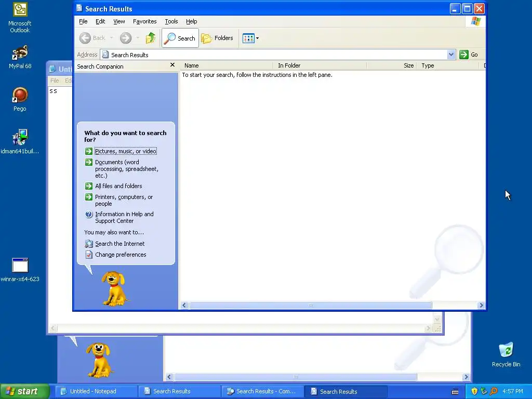532x399 pixels.
Task: Toggle the Search toolbar button
Action: [x=180, y=38]
